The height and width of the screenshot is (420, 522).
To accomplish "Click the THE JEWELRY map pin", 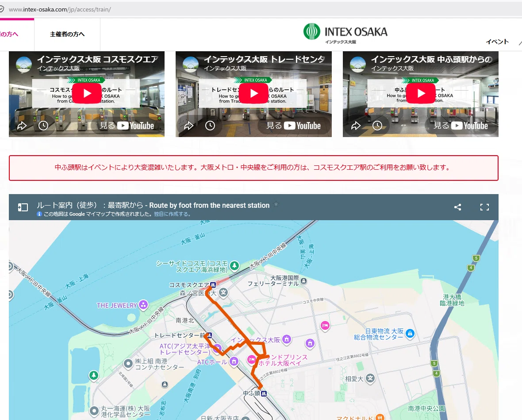I will tap(143, 305).
